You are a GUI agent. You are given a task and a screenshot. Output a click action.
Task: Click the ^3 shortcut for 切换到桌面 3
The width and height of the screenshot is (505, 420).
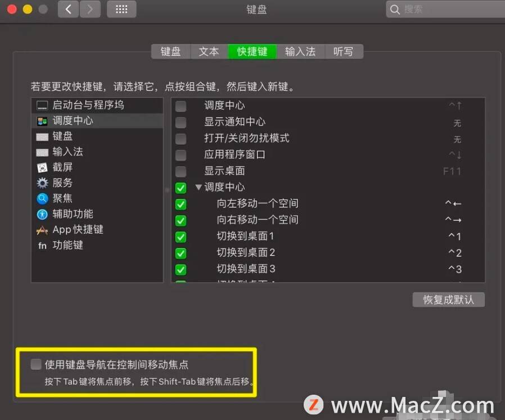coord(455,269)
